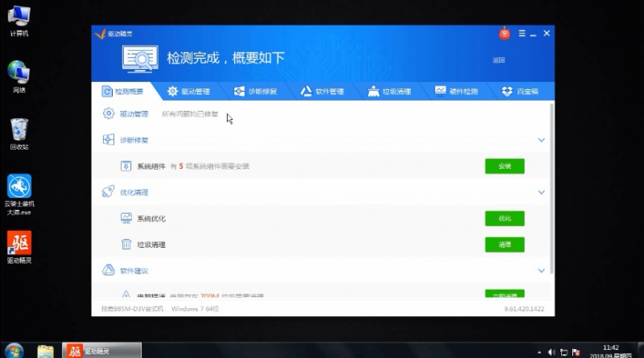The image size is (644, 358).
Task: Click the 垃圾清理 trash bin row icon
Action: pos(126,245)
